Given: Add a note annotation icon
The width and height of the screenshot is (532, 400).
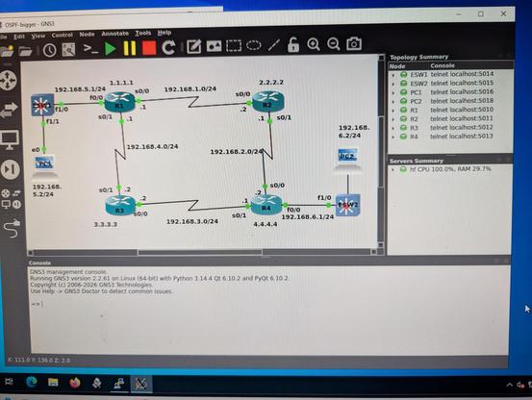Looking at the screenshot, I should [193, 47].
